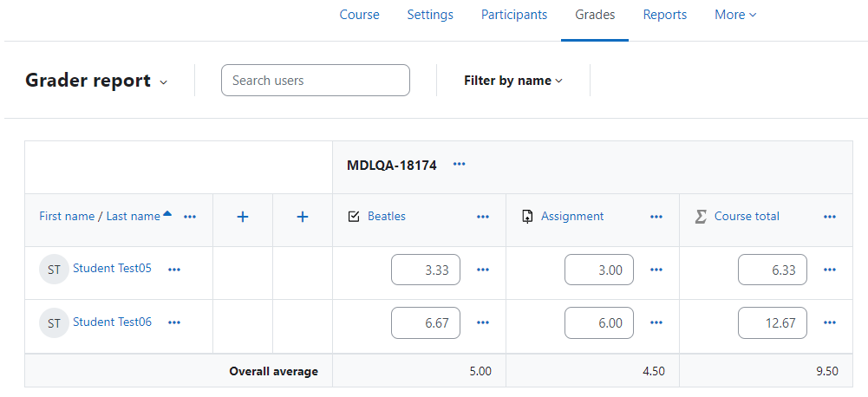Open the Course total column actions menu
This screenshot has width=868, height=397.
829,217
